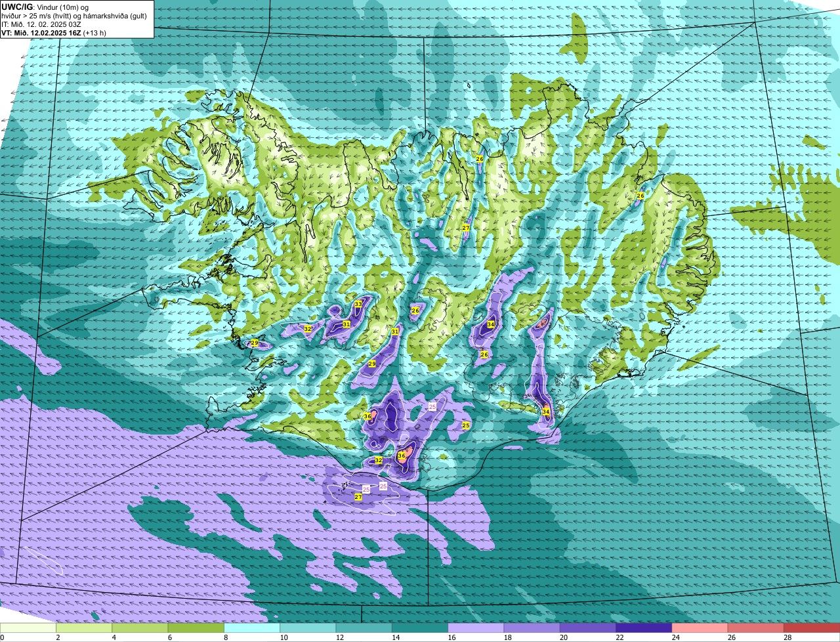Select the 20–22 m/s violet legend swatch

tap(587, 628)
